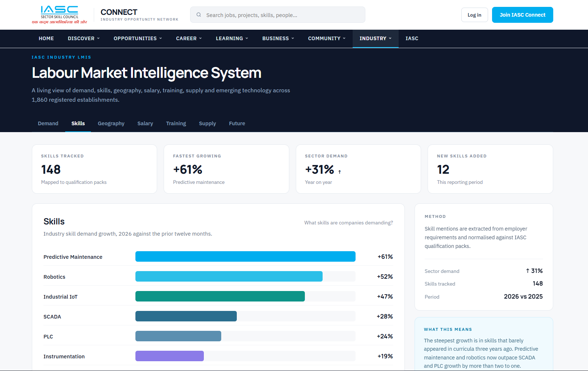The image size is (588, 371).
Task: Switch to the Demand tab
Action: tap(48, 123)
